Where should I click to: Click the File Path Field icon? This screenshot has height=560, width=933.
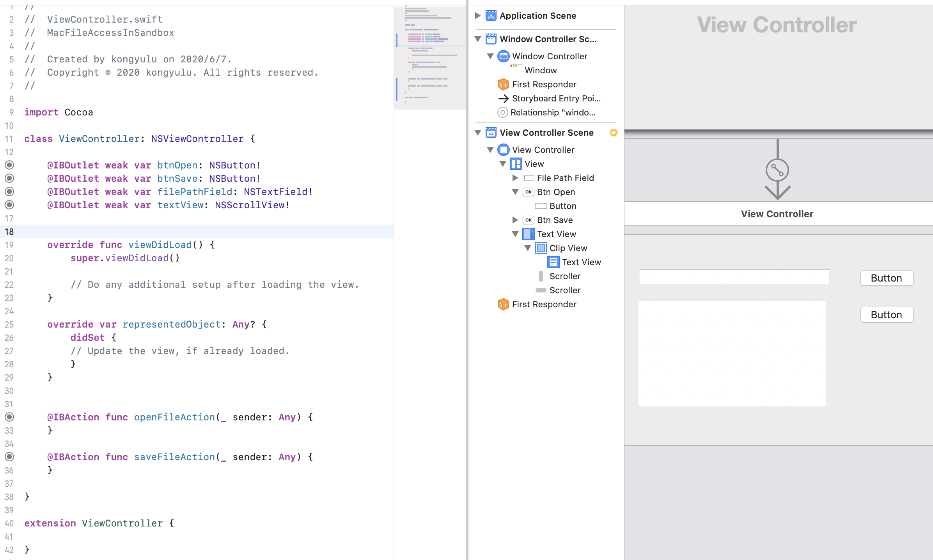pos(529,178)
